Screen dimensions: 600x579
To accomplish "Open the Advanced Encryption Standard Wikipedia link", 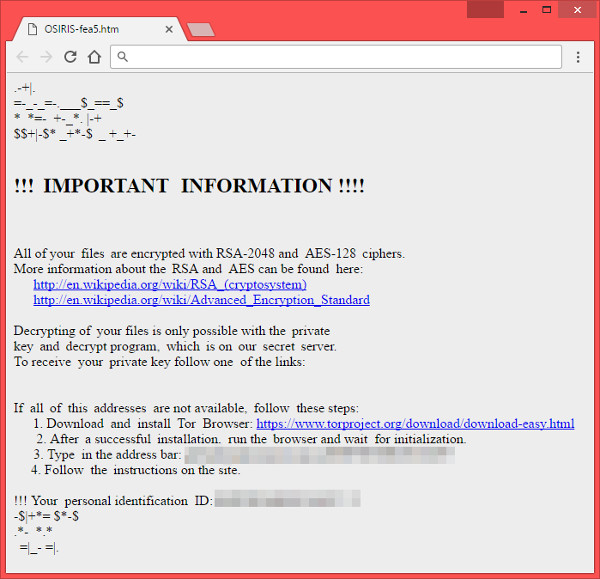I will pos(201,300).
